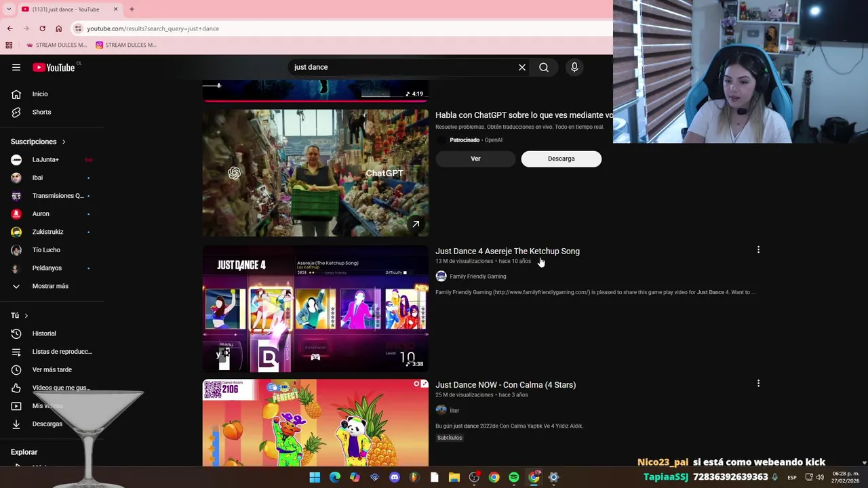Viewport: 868px width, 488px height.
Task: Open the Family Friendly Gaming channel avatar
Action: pyautogui.click(x=441, y=276)
